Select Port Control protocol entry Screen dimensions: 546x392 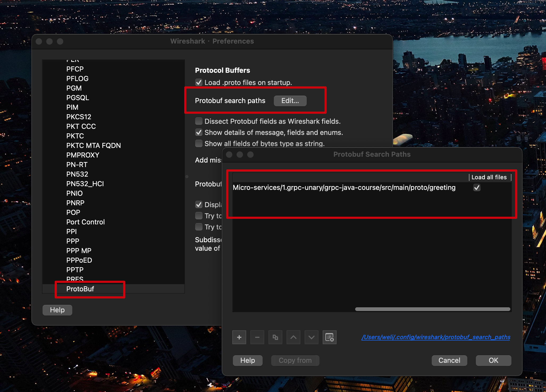pyautogui.click(x=85, y=222)
